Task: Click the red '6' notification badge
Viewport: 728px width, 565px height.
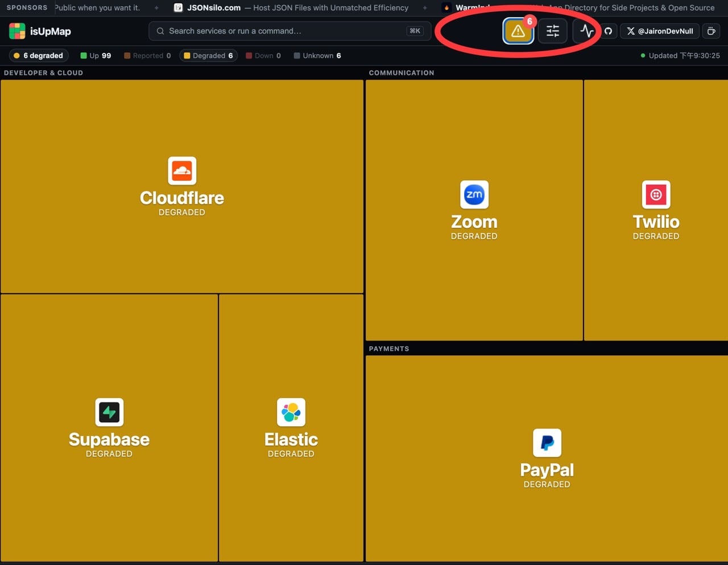Action: [x=530, y=22]
